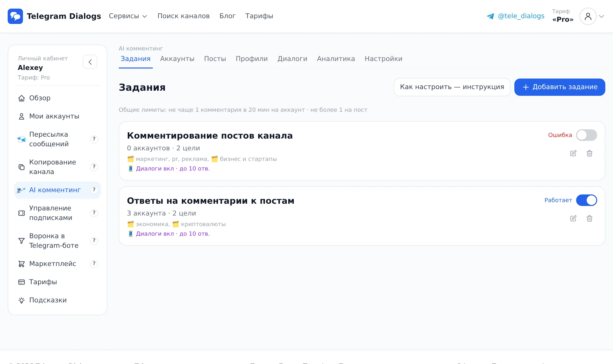Viewport: 613px width, 364px height.
Task: Click the Маркетплейс cart icon
Action: 21,264
